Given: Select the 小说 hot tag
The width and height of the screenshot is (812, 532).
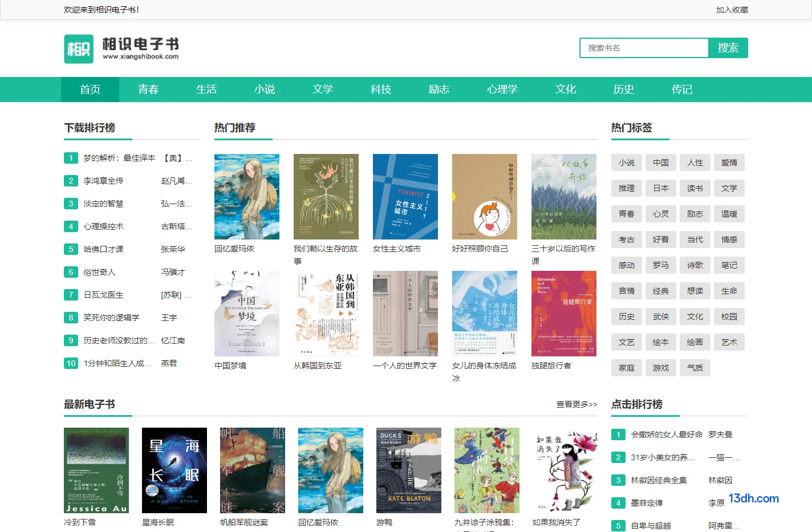Looking at the screenshot, I should pyautogui.click(x=627, y=163).
